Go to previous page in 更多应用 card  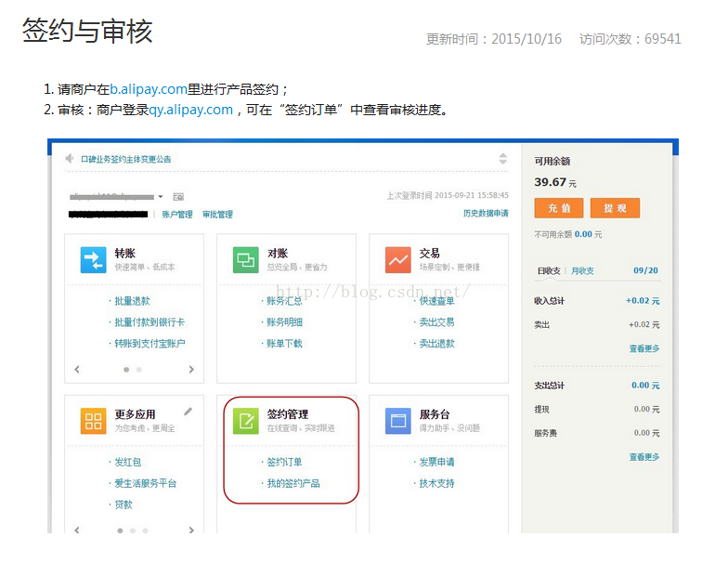77,530
